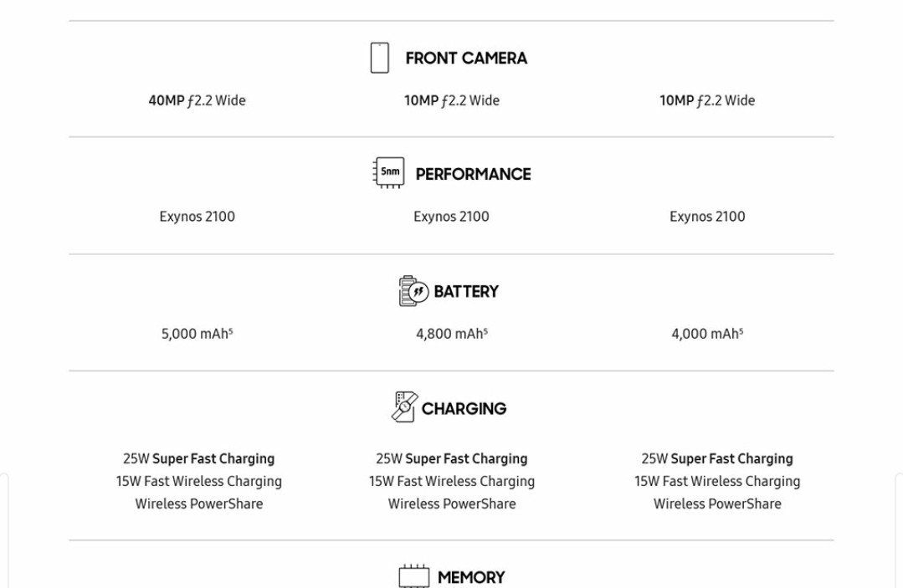Select the CHARGING section heading
The height and width of the screenshot is (588, 903).
(464, 408)
